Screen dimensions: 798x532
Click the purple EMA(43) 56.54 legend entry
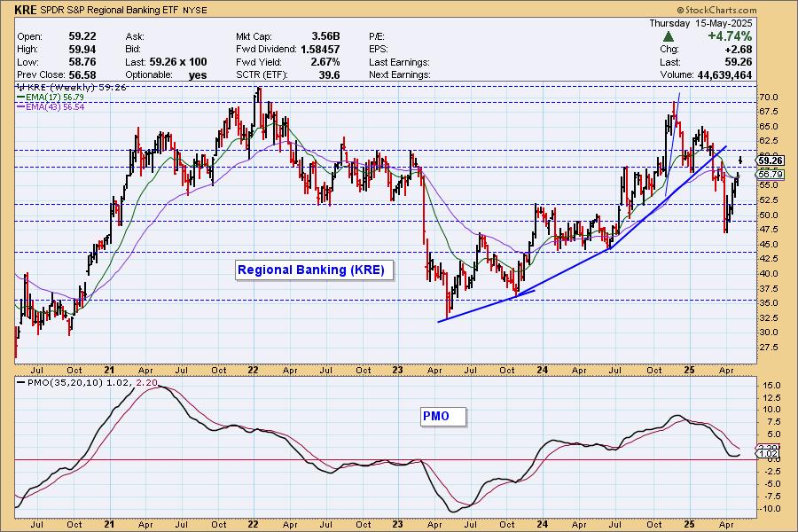click(x=51, y=107)
